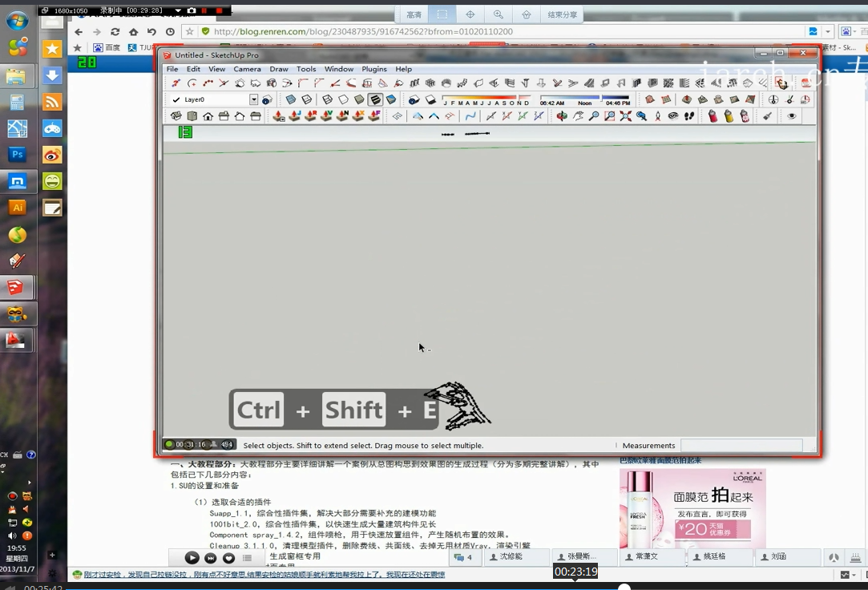Open the Shadow Settings icon

[414, 99]
